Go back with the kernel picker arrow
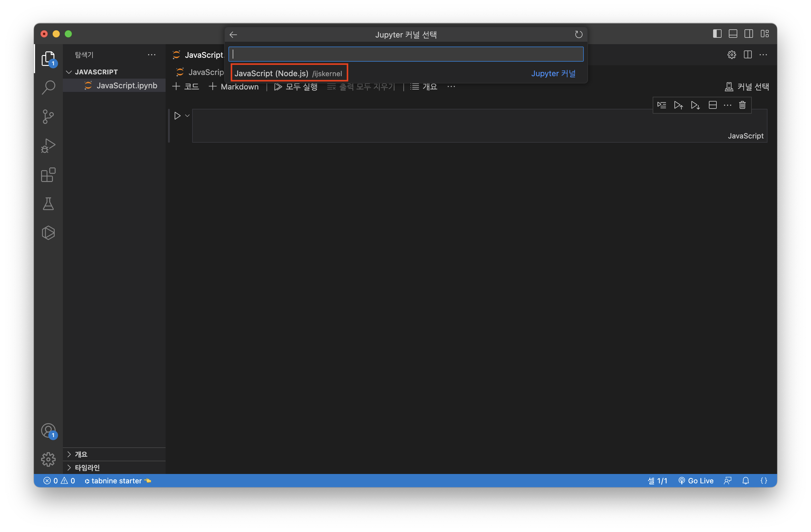This screenshot has height=532, width=811. point(233,35)
